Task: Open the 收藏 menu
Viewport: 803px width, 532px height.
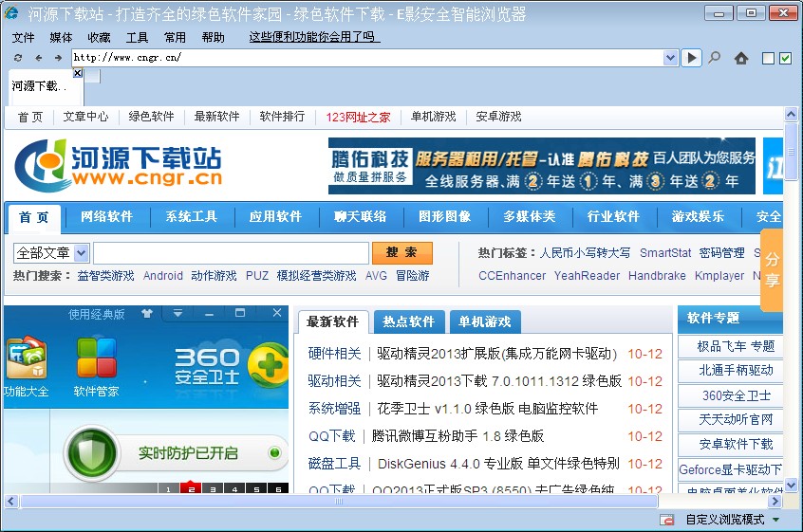Action: coord(99,37)
